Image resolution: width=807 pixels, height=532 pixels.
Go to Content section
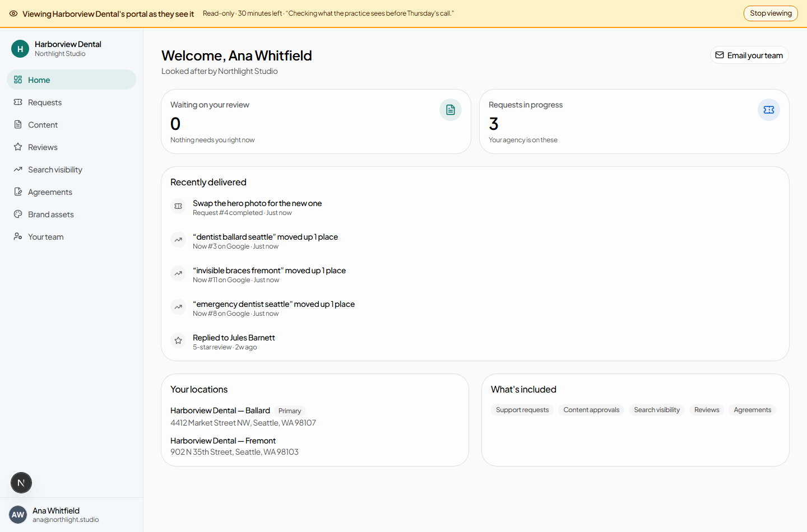click(x=71, y=124)
